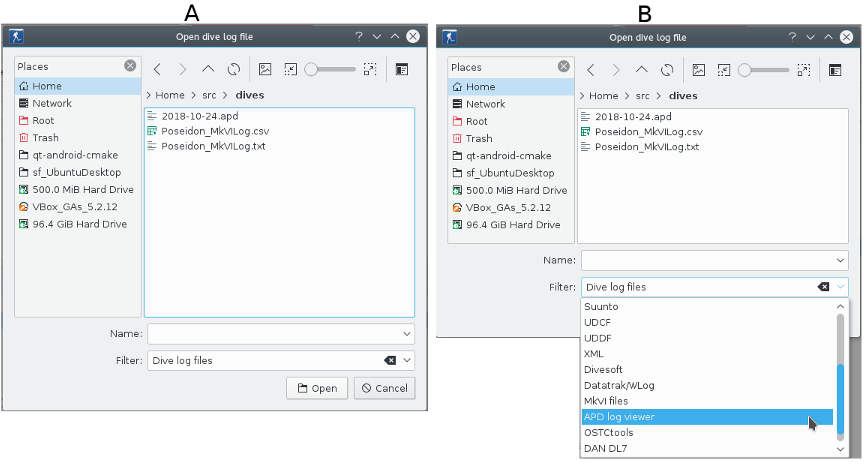864x464 pixels.
Task: Close the Places panel in dialog B
Action: (562, 67)
